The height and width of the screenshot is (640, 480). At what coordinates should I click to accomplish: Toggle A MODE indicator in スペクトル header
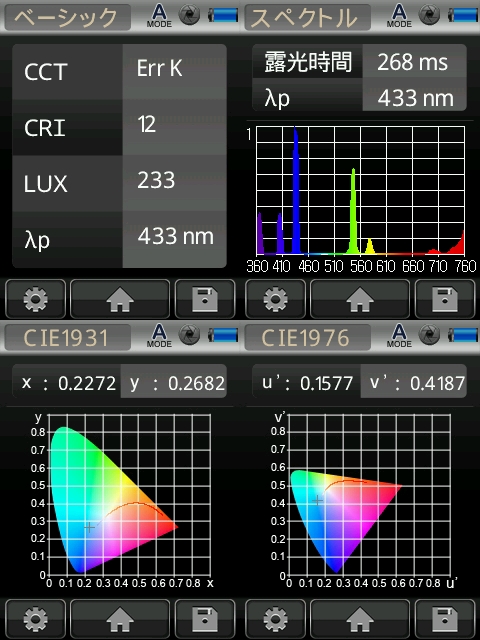(x=399, y=16)
